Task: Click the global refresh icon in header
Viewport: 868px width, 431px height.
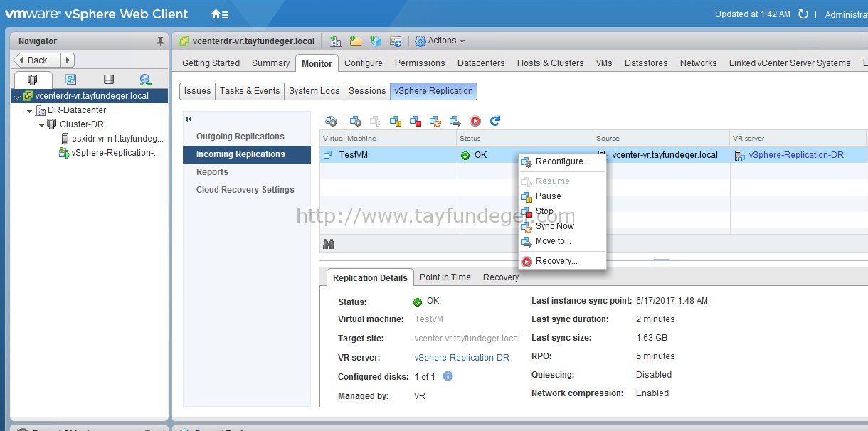Action: pos(803,14)
